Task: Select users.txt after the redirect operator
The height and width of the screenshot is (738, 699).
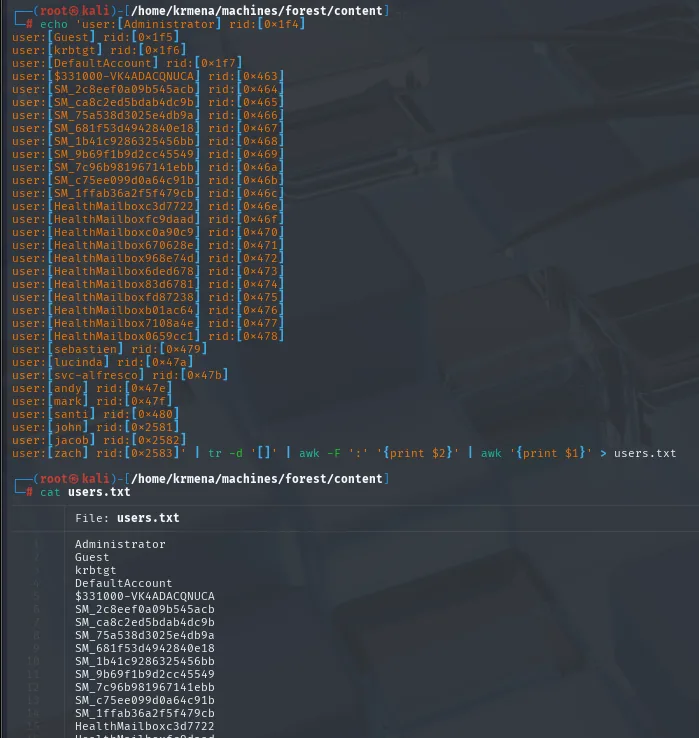Action: (645, 453)
